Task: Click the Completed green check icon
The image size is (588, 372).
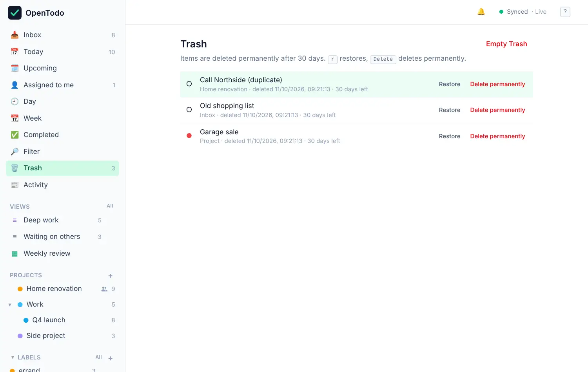Action: tap(15, 135)
